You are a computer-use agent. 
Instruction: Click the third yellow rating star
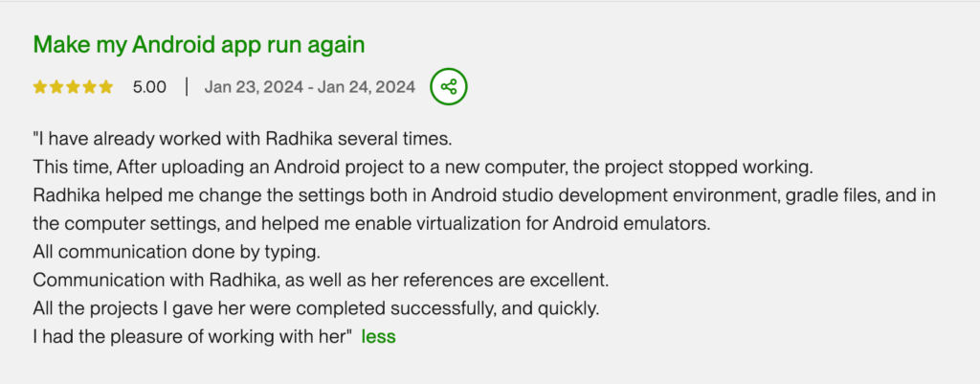pos(73,87)
